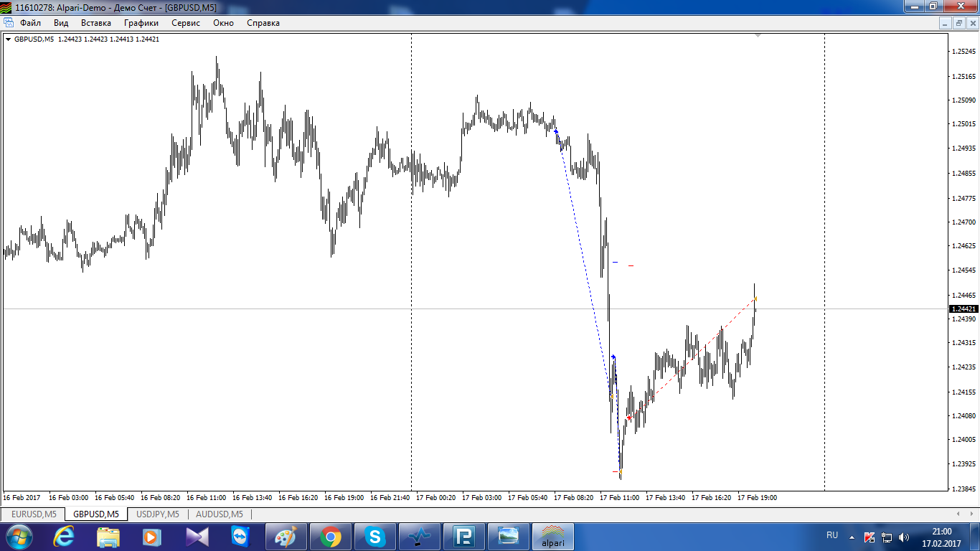Click the 1.24700 price axis label
Viewport: 980px width, 551px height.
(963, 222)
